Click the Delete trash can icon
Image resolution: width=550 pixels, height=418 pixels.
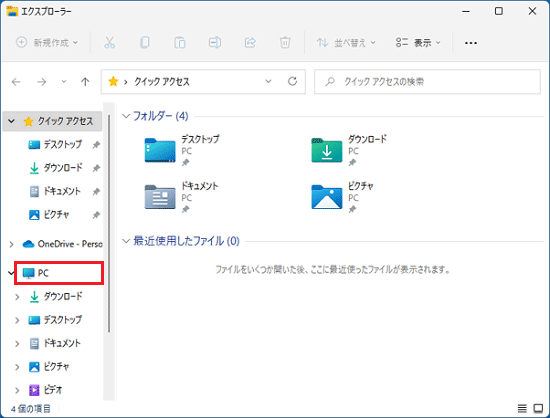[x=285, y=43]
